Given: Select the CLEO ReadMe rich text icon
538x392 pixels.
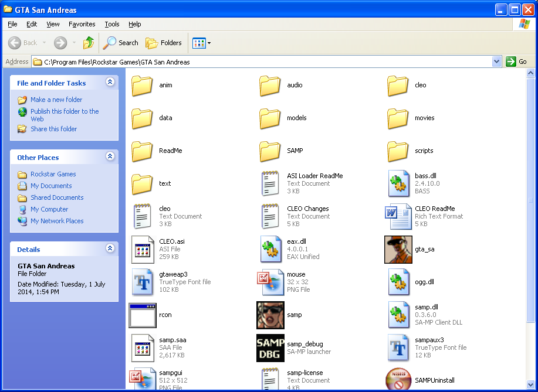Looking at the screenshot, I should click(x=398, y=216).
